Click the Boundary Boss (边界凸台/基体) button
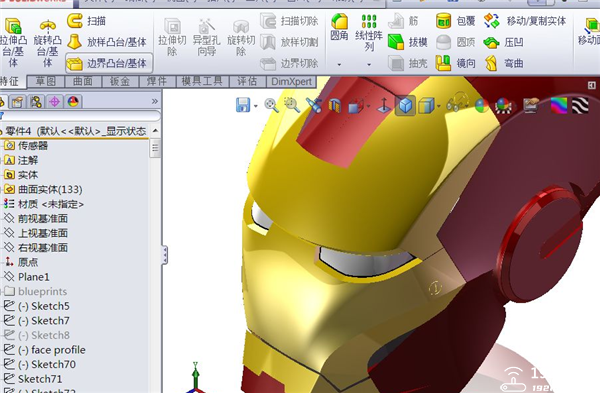The height and width of the screenshot is (393, 600). point(108,63)
